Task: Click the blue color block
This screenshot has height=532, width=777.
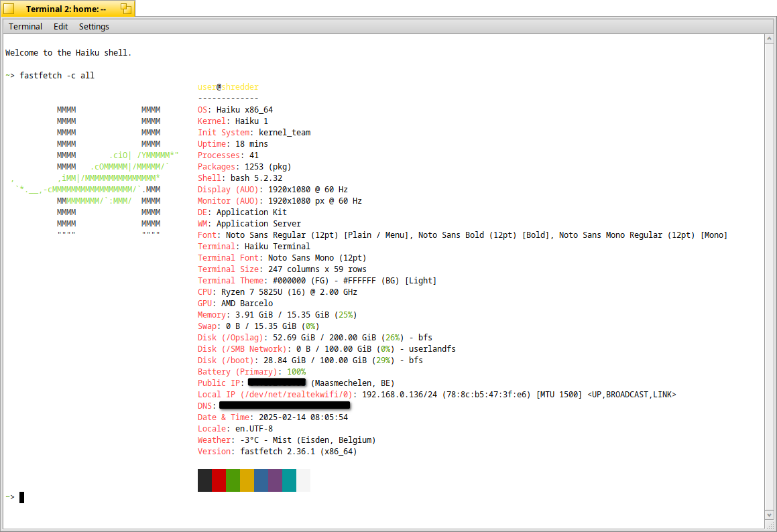Action: pyautogui.click(x=261, y=480)
